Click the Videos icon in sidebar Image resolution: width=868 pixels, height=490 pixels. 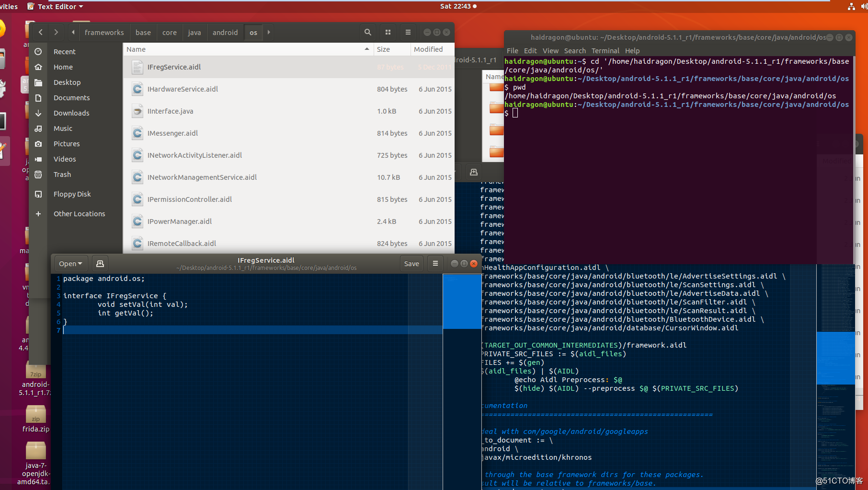[x=38, y=159]
